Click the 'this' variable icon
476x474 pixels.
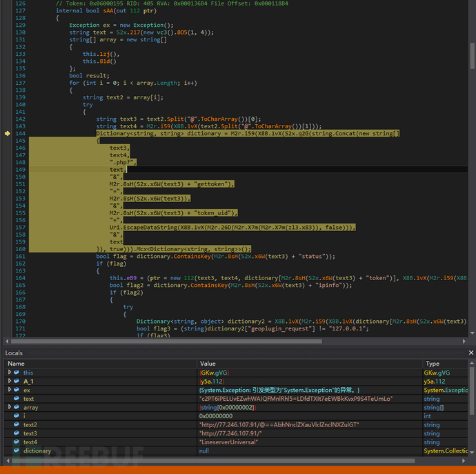pyautogui.click(x=17, y=373)
